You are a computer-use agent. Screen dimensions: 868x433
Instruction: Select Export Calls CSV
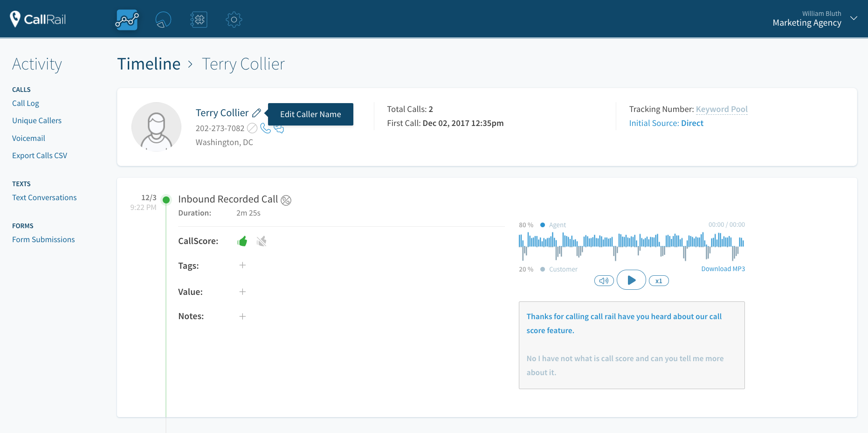tap(40, 155)
